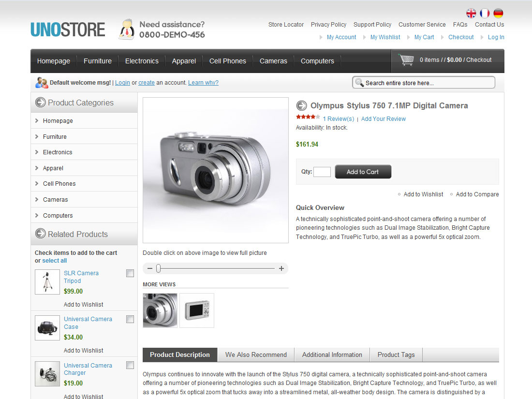The image size is (532, 399).
Task: Click the Login link in the welcome bar
Action: click(122, 82)
